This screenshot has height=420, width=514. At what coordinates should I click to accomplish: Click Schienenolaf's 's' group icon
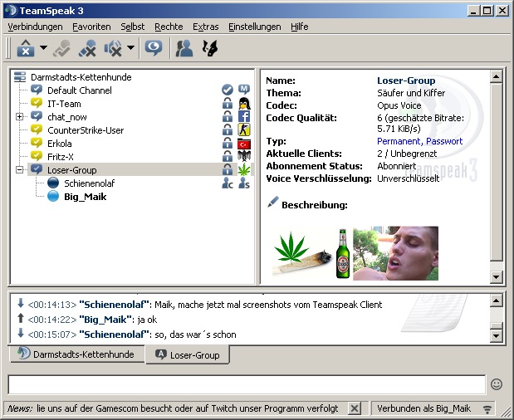click(244, 183)
